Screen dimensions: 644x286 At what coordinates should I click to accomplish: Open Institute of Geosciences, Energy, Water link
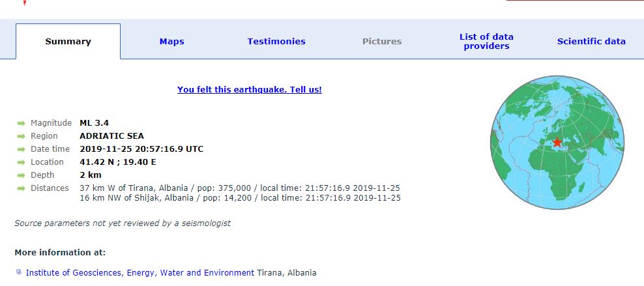(140, 272)
